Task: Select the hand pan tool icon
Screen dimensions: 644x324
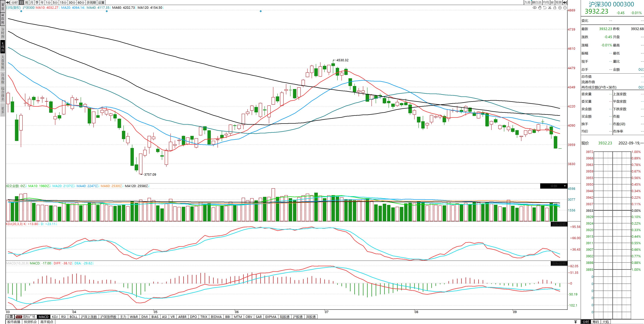Action: [x=540, y=8]
